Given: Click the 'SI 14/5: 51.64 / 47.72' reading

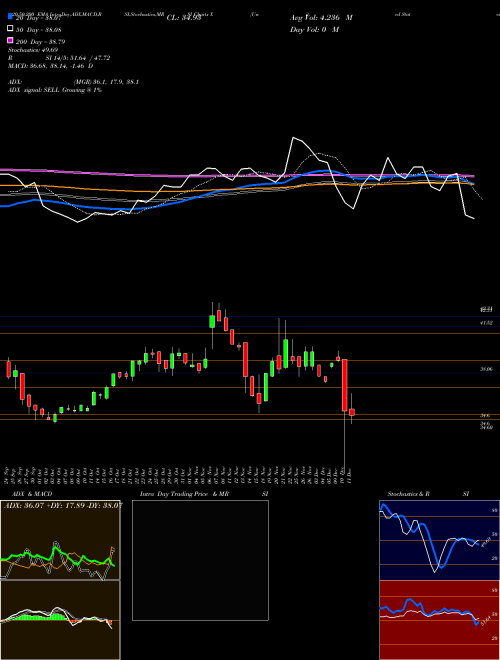Looking at the screenshot, I should tap(78, 58).
